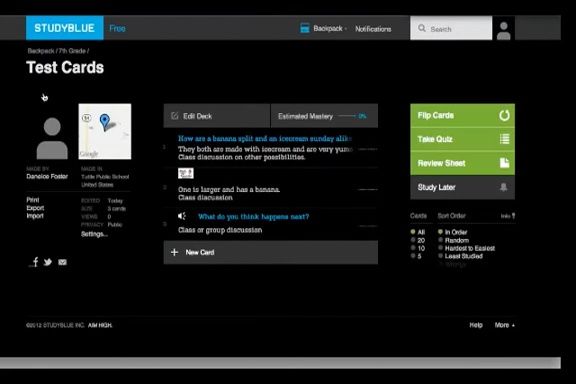Select 10 cards radio option
576x384 pixels.
(413, 248)
